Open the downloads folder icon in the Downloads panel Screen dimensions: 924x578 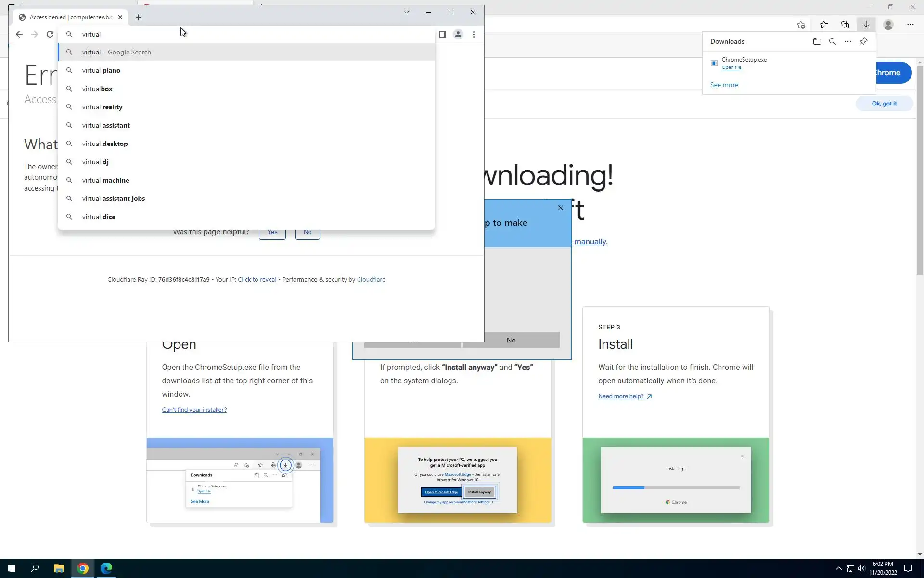[817, 41]
